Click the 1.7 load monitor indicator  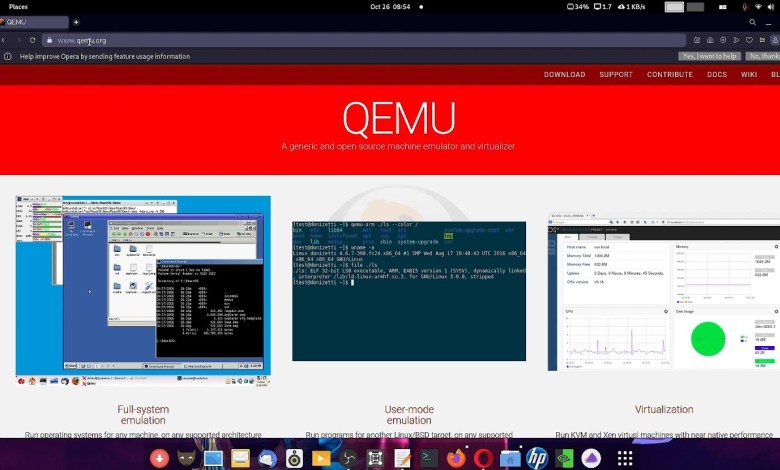(x=602, y=7)
